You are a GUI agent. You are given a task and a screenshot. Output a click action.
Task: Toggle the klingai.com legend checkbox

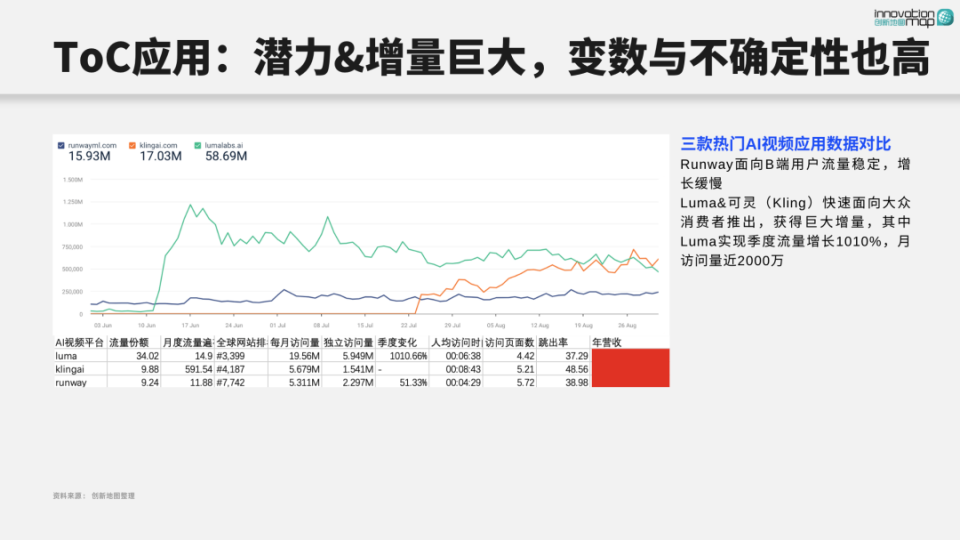coord(132,146)
